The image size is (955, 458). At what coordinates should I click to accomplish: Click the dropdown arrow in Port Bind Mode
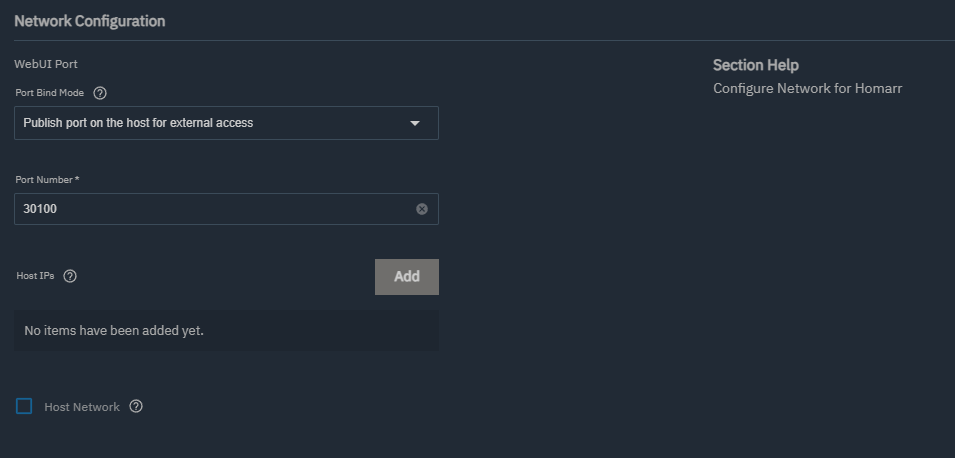coord(415,123)
